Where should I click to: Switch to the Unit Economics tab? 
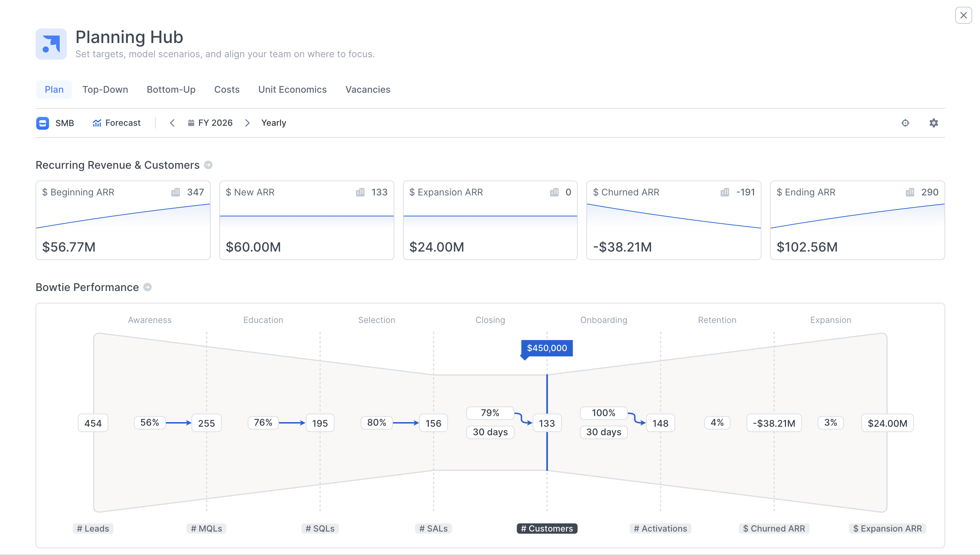(x=292, y=90)
